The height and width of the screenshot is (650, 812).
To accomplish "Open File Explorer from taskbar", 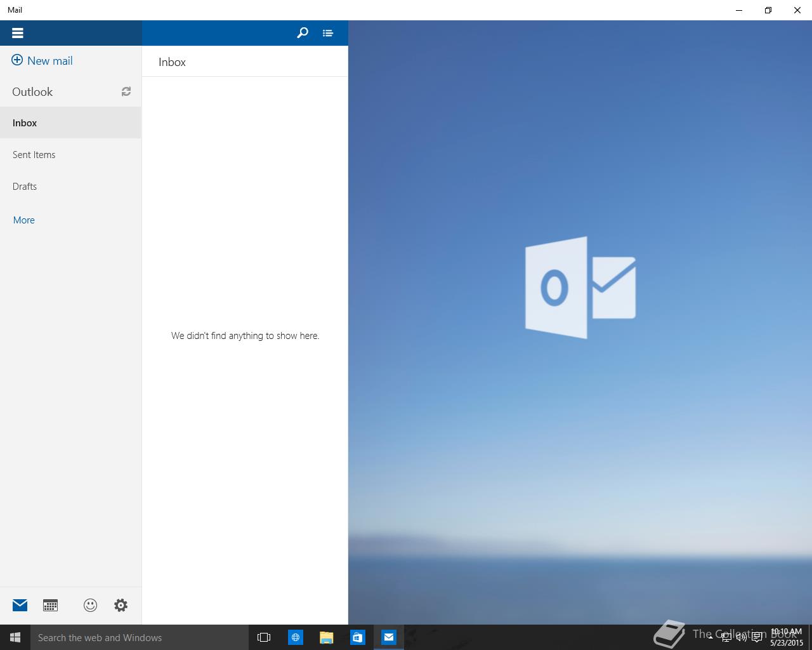I will coord(326,637).
